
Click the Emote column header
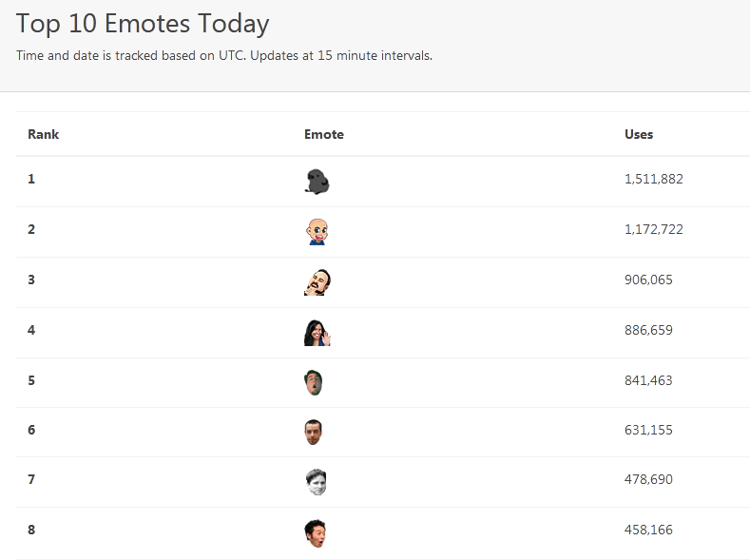[324, 134]
